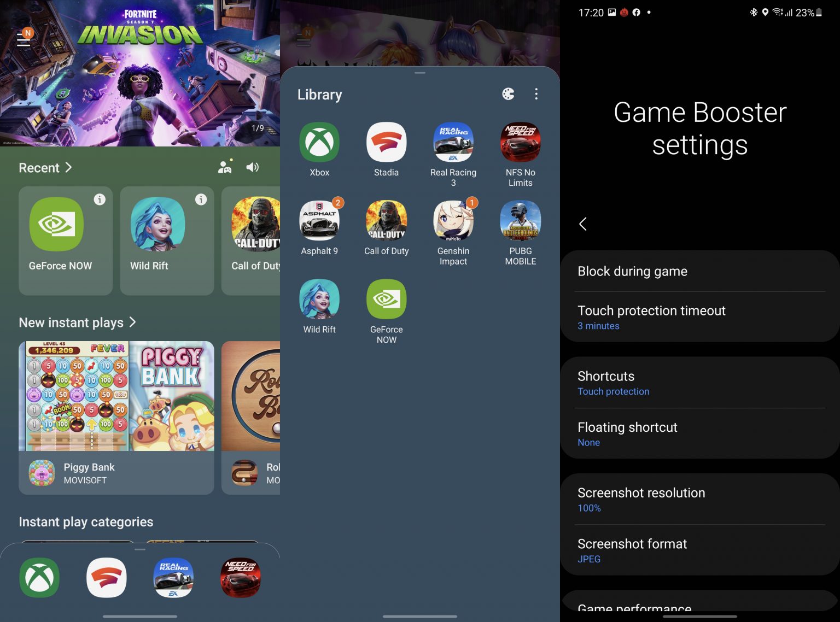840x622 pixels.
Task: Change the Floating shortcut set to None
Action: 699,433
